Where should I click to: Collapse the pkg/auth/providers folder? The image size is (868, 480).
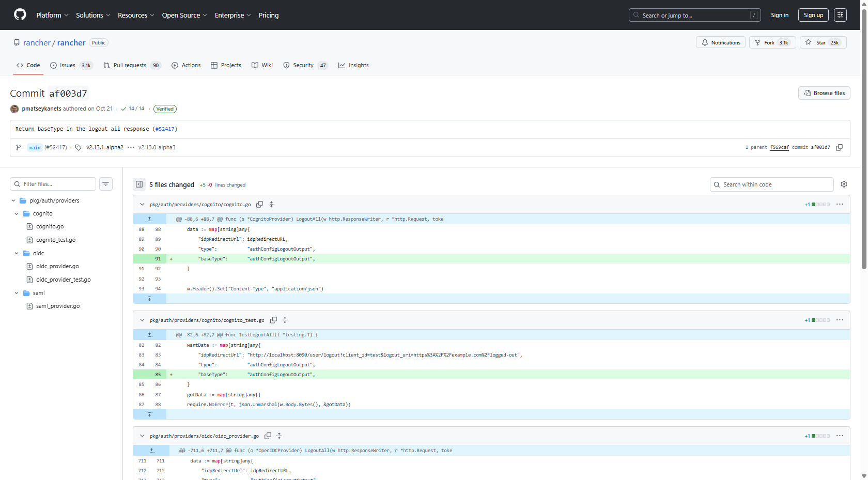tap(13, 200)
